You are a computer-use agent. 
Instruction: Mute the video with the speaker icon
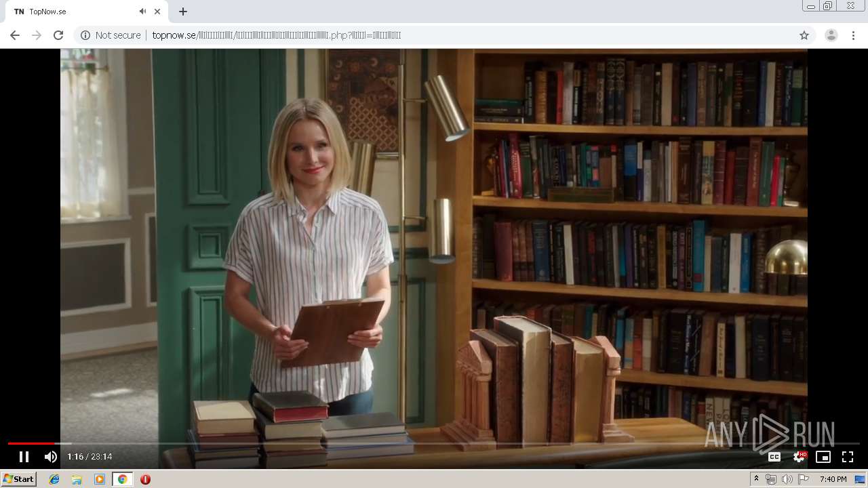pyautogui.click(x=51, y=457)
